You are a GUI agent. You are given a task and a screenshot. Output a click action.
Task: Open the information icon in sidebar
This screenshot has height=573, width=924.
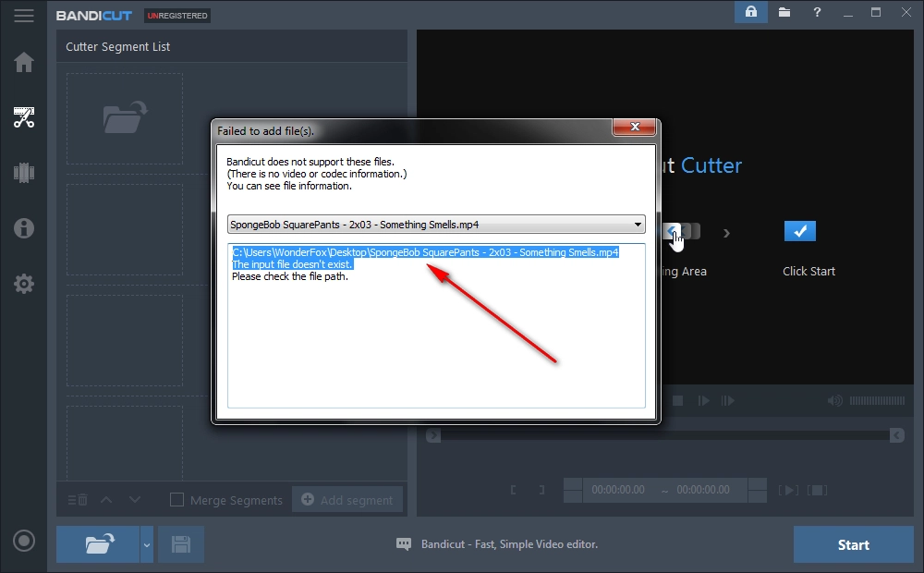coord(24,228)
